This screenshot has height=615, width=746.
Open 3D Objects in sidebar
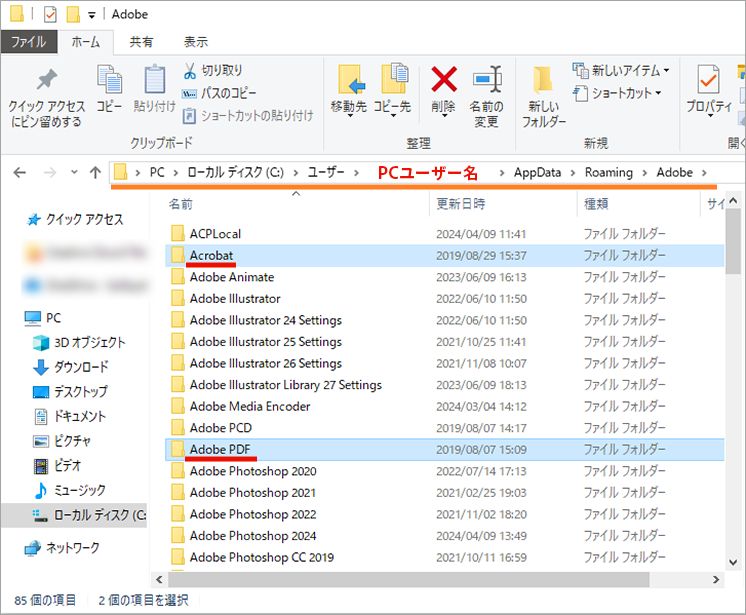click(79, 342)
